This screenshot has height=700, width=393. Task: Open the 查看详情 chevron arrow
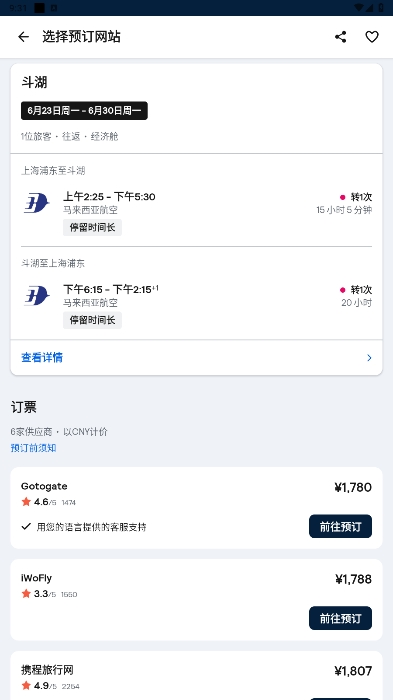coord(369,358)
